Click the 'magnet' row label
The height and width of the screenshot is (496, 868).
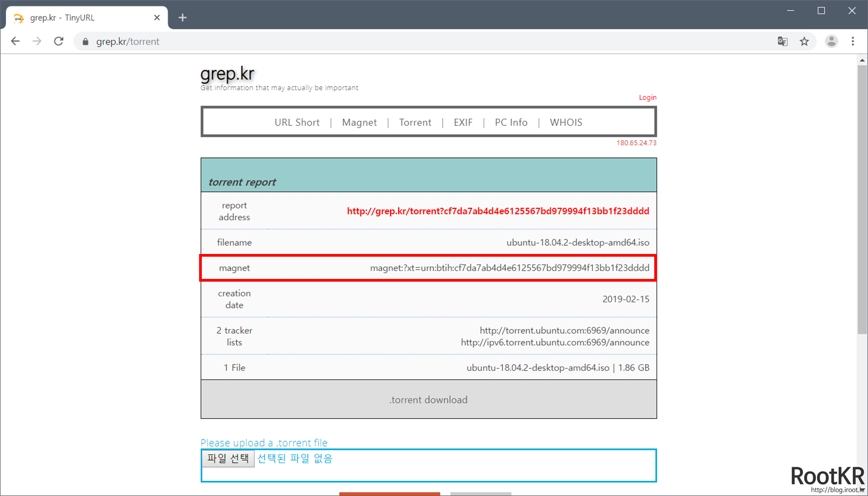click(234, 268)
